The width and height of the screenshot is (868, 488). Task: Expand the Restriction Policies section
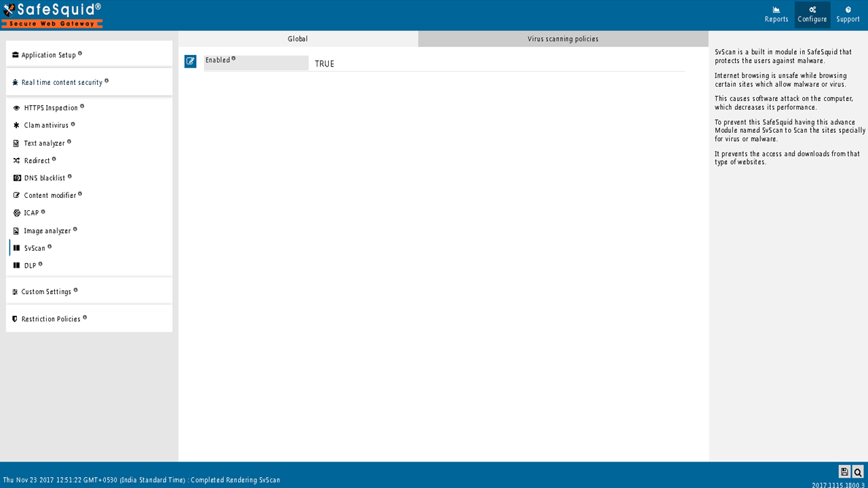click(x=89, y=319)
